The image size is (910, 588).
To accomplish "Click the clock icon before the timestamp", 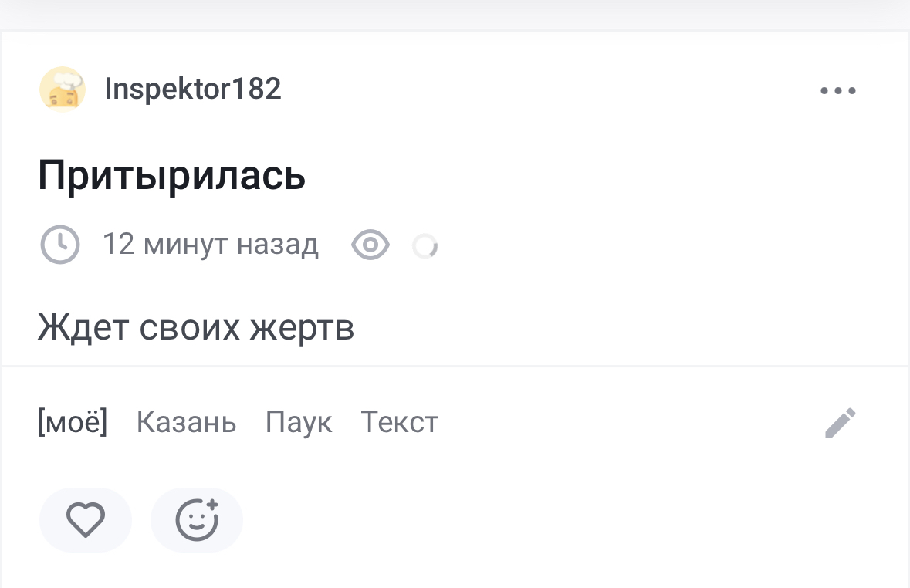I will 59,245.
